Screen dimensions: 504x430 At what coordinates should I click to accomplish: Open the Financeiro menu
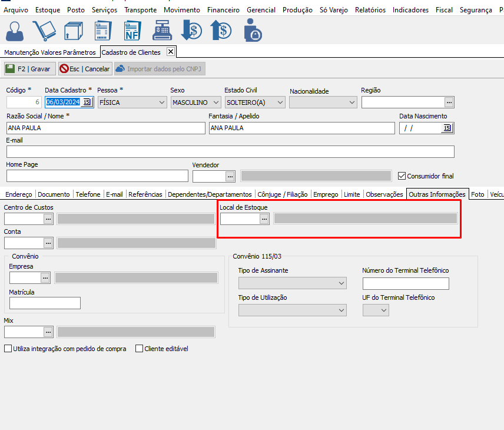(223, 10)
